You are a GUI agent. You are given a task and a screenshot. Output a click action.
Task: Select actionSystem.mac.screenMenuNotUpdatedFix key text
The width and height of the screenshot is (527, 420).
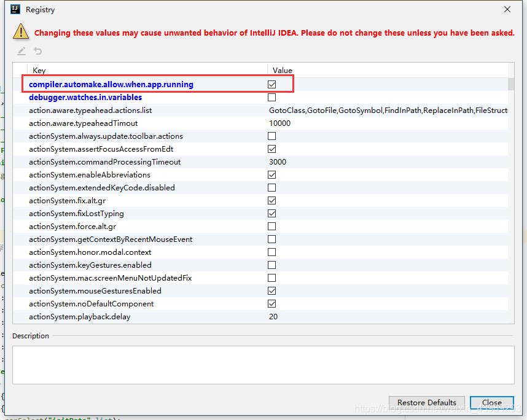click(x=110, y=278)
